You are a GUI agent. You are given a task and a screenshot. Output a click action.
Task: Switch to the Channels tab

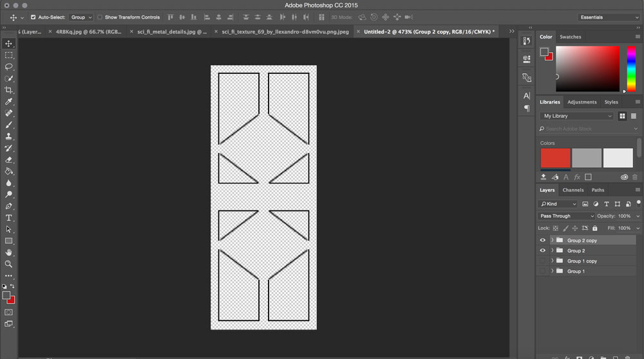point(573,190)
